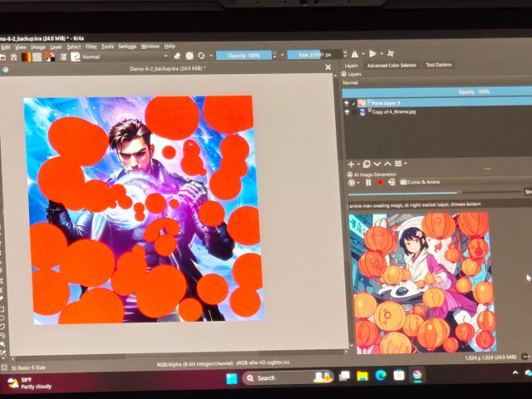Click the AI generation strength slider
This screenshot has width=532, height=399.
435,193
